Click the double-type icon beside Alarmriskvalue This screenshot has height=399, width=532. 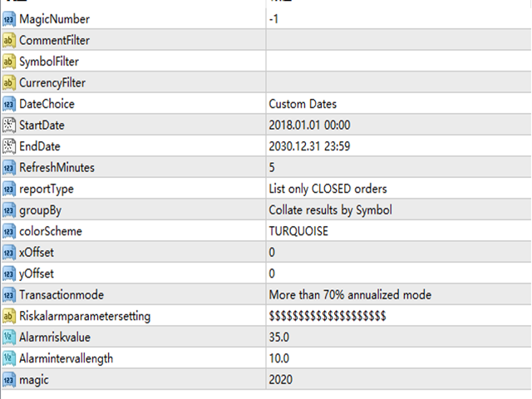(x=9, y=337)
